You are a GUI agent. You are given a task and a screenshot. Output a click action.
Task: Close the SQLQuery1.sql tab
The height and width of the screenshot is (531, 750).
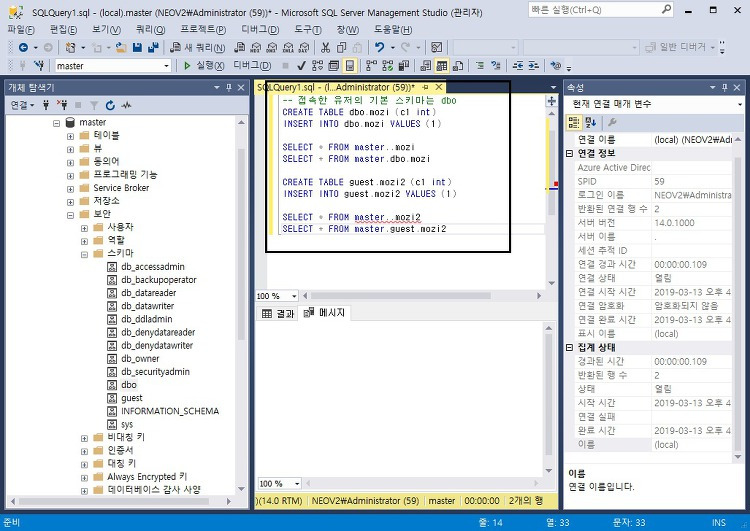[439, 87]
